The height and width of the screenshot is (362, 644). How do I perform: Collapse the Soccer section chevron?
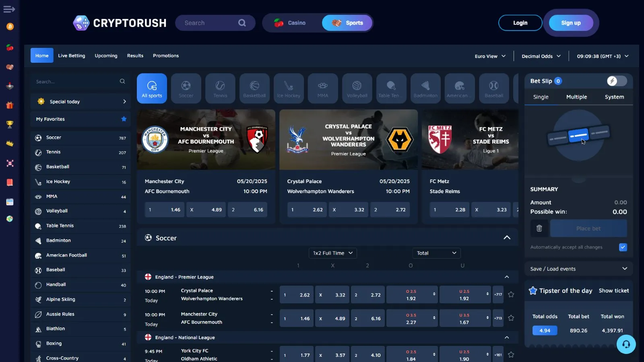[x=507, y=238]
